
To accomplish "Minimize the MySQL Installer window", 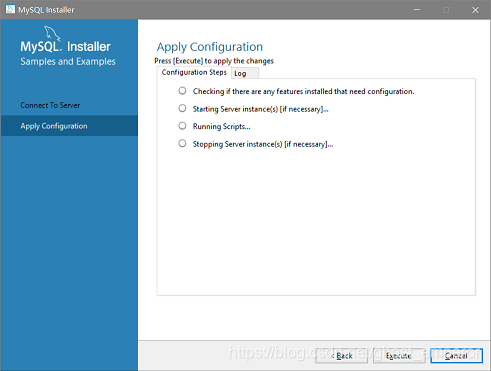I will [417, 10].
